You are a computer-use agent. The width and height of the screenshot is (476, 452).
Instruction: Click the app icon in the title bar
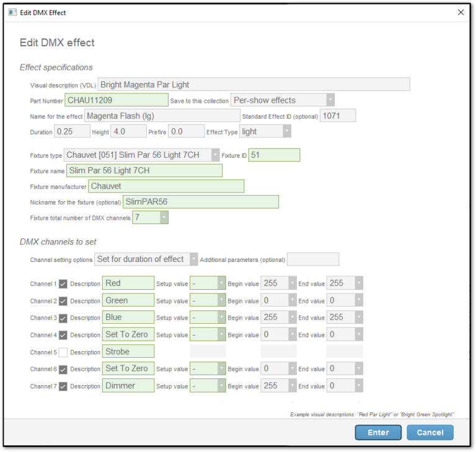[x=12, y=12]
